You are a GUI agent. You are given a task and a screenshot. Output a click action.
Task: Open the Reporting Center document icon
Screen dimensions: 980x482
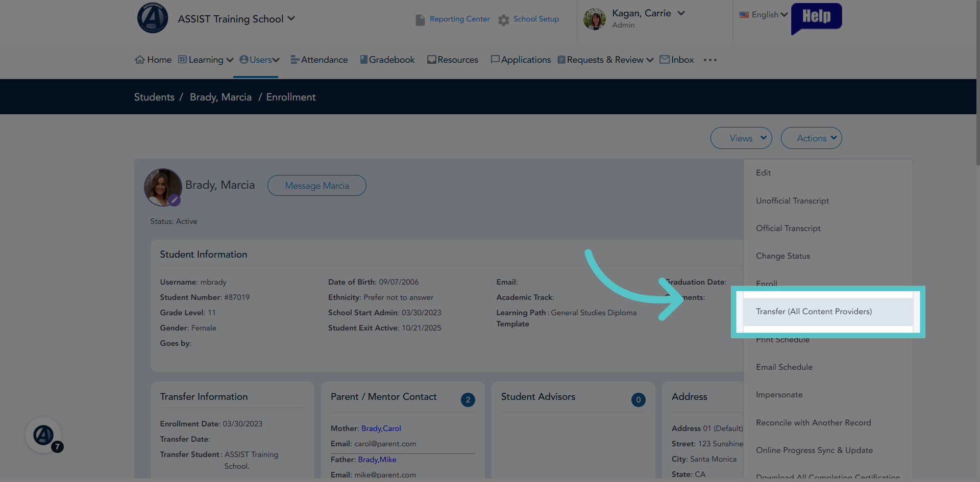(x=420, y=20)
